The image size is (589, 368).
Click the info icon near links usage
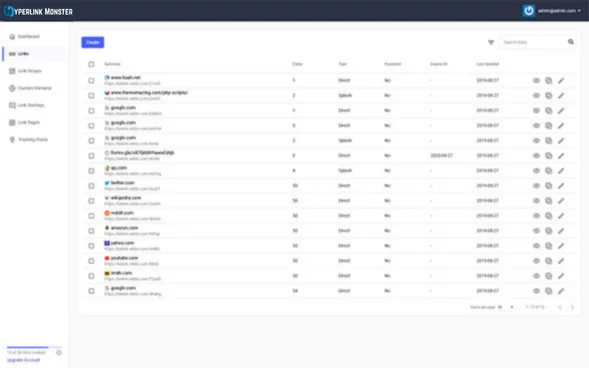[59, 353]
